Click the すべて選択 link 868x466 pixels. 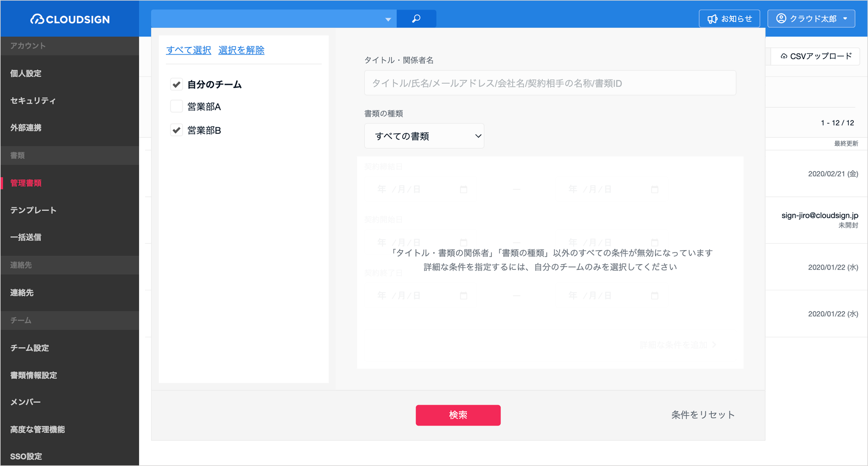[x=189, y=50]
